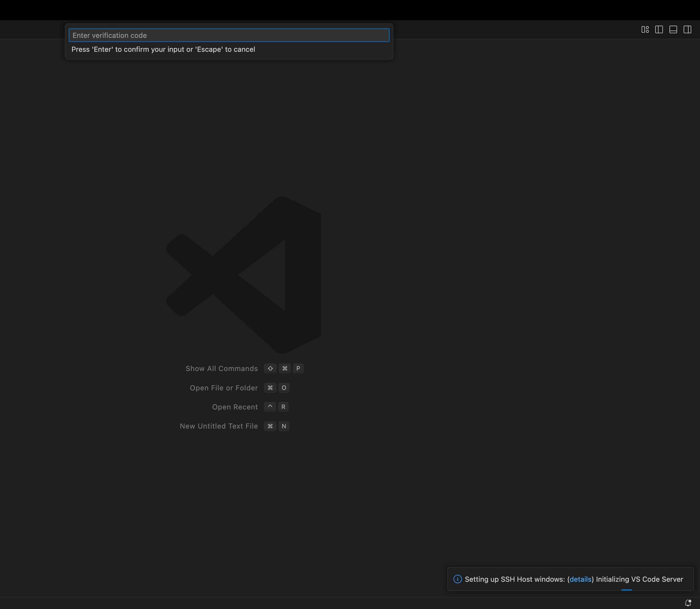Click the Enter verification code field

229,35
